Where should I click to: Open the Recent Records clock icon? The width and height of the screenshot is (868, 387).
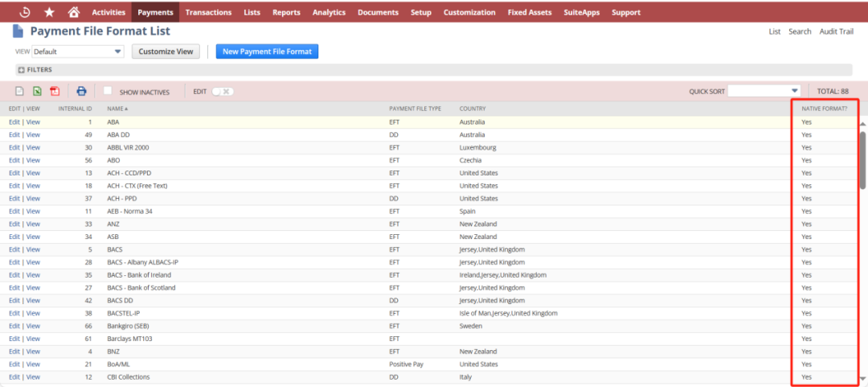pos(25,12)
